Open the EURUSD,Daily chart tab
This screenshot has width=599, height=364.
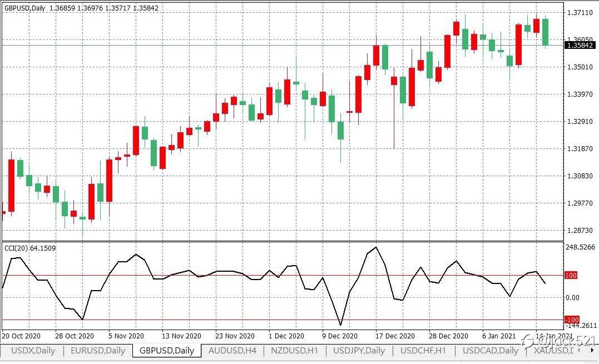(x=98, y=350)
